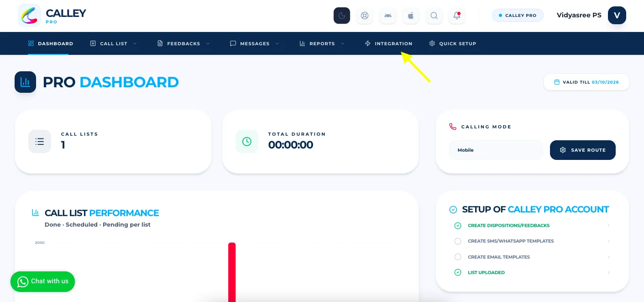Screen dimensions: 644x302
Task: Toggle dark mode with the moon icon
Action: pyautogui.click(x=342, y=16)
